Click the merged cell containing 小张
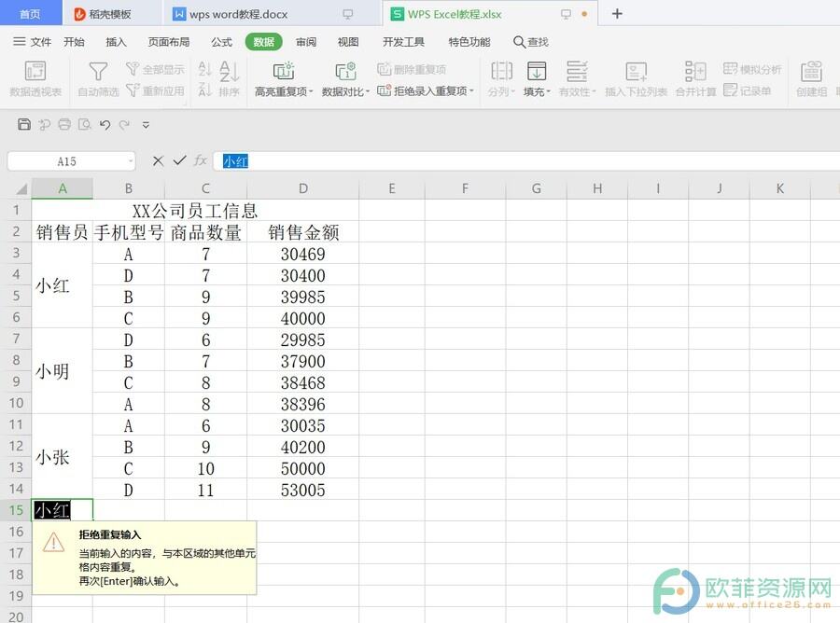Screen dimensions: 840x623 63,457
